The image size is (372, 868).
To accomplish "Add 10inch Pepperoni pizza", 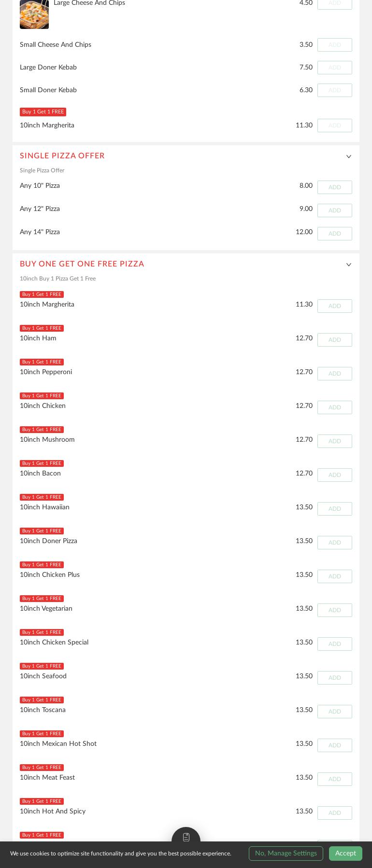I will (334, 374).
